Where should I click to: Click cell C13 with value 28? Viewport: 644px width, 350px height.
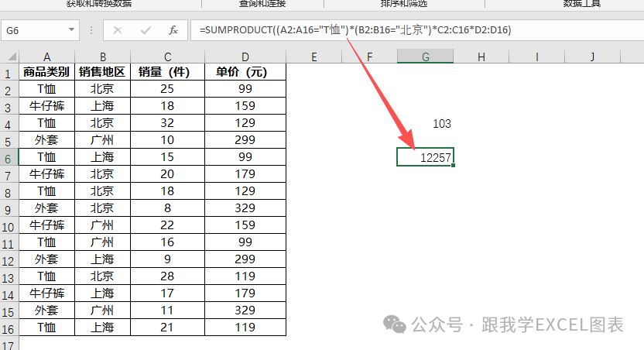(167, 276)
